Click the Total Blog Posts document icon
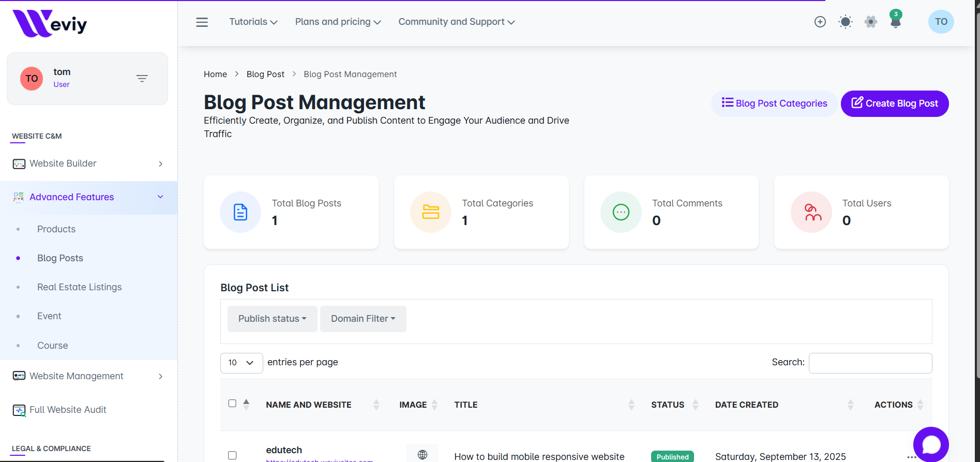 click(x=240, y=212)
